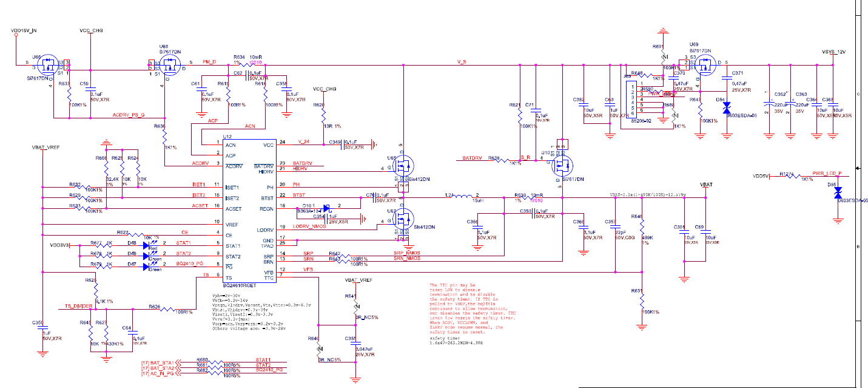Click the VDD15V_IN power port label
Image resolution: width=868 pixels, height=388 pixels.
(x=24, y=30)
